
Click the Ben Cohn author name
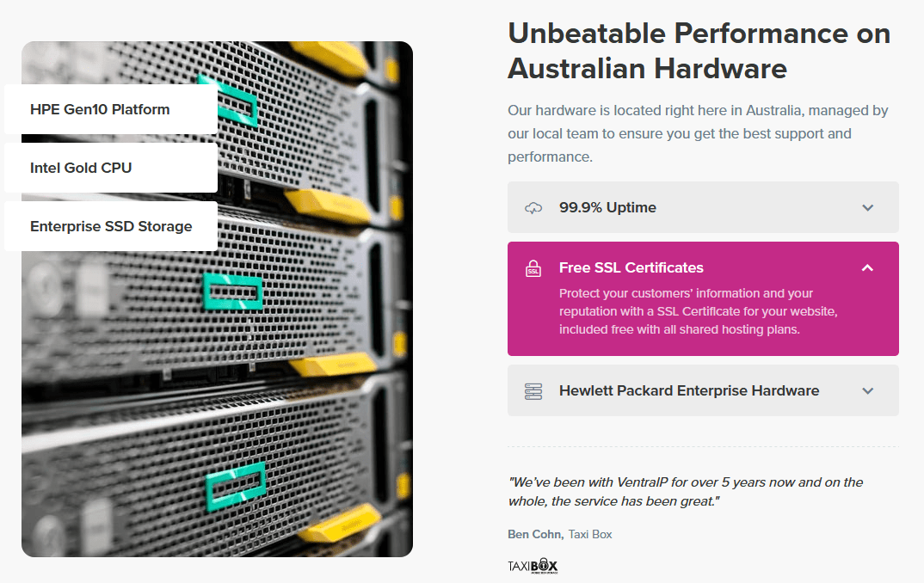536,534
